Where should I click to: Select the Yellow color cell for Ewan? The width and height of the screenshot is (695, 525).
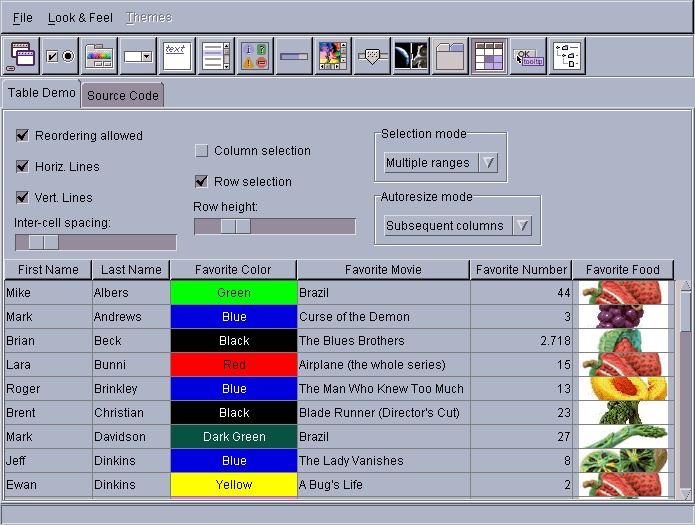tap(234, 484)
